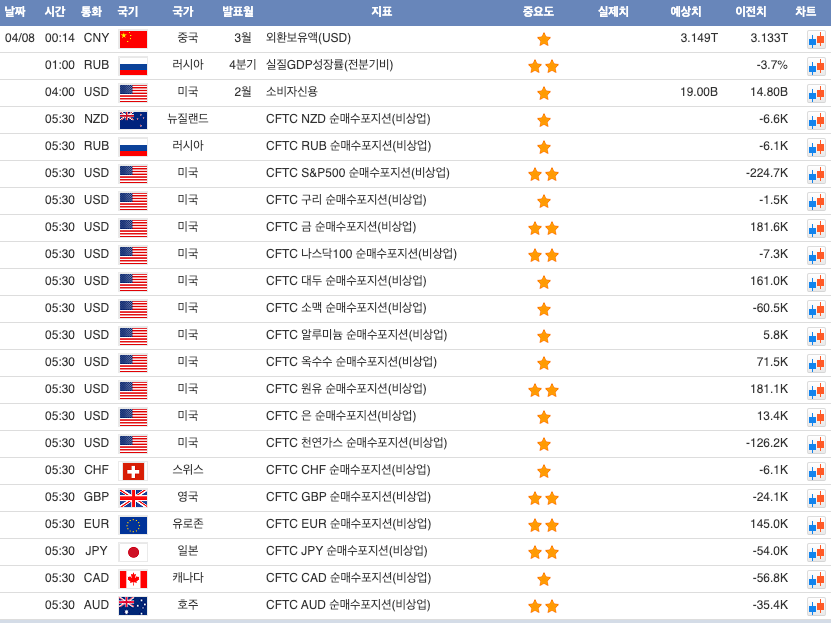Open the 실질GDP성장률(전분기비) indicator
The height and width of the screenshot is (623, 831).
pos(329,65)
